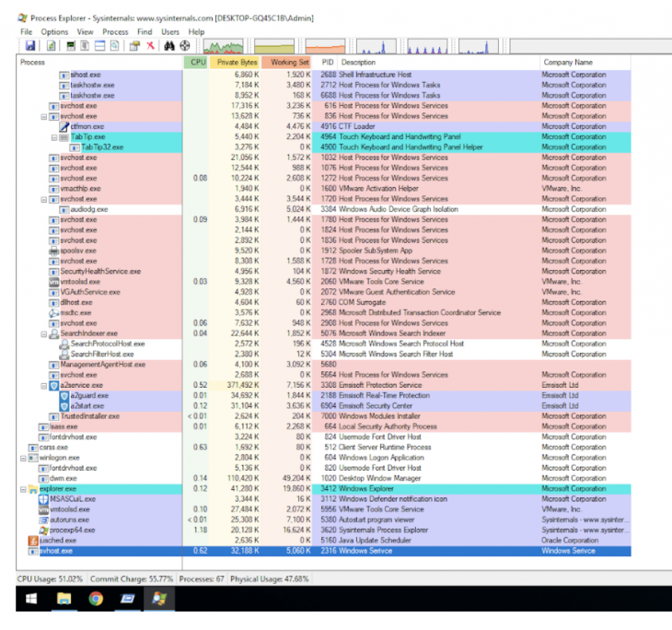
Task: Sort by the CPU column header
Action: (x=196, y=63)
